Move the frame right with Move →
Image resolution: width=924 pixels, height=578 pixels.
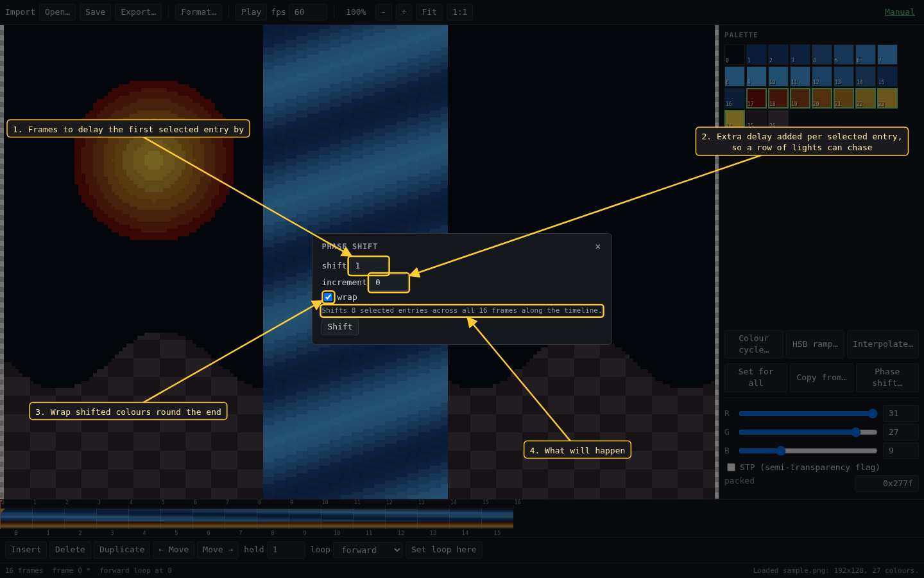pos(218,550)
